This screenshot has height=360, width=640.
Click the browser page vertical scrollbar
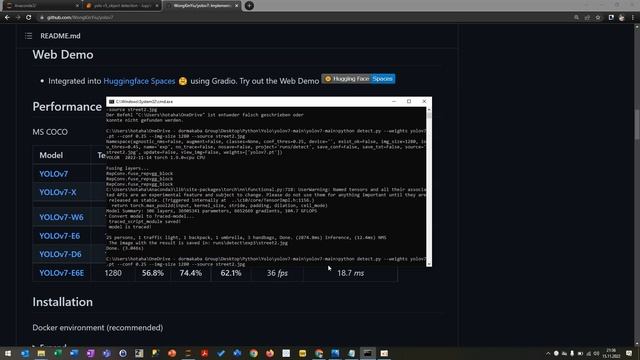(x=637, y=186)
